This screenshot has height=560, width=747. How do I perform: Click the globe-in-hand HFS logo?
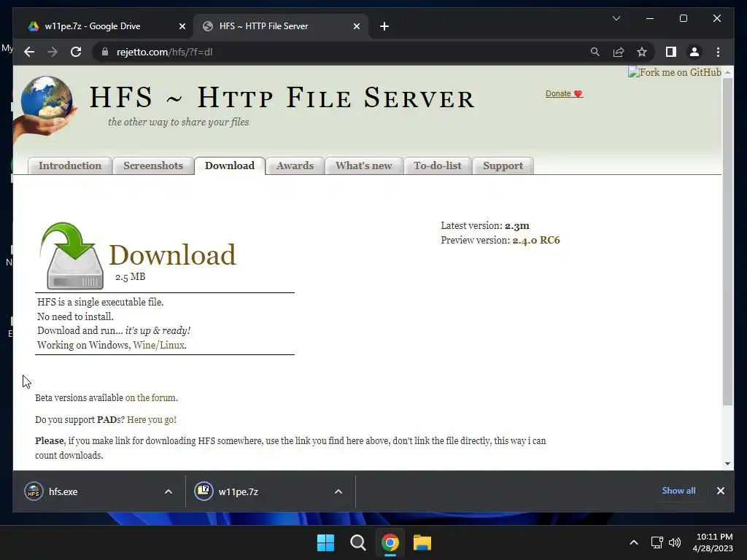[45, 109]
